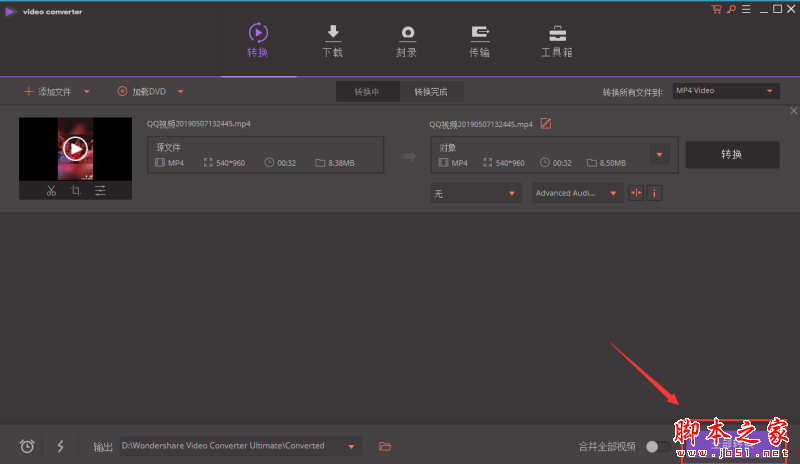Open the hamburger menu icon
800x464 pixels.
(x=746, y=9)
